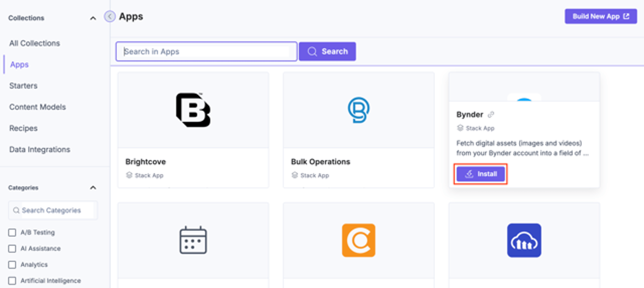Open the Bynder app title
644x288 pixels.
[x=470, y=115]
